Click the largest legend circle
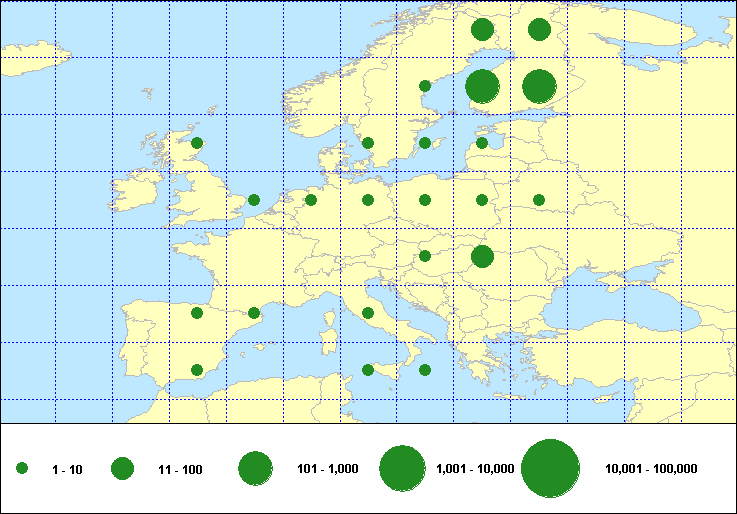Image resolution: width=737 pixels, height=514 pixels. (551, 468)
